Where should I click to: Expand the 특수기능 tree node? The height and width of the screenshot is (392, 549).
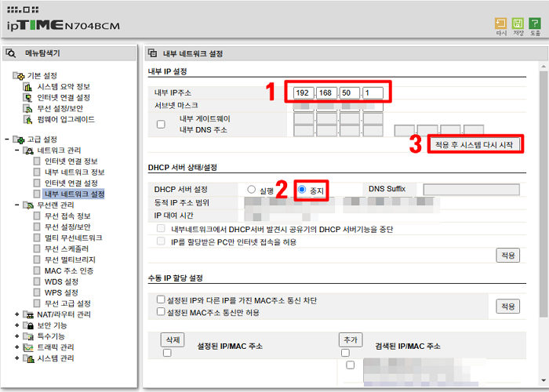click(16, 336)
